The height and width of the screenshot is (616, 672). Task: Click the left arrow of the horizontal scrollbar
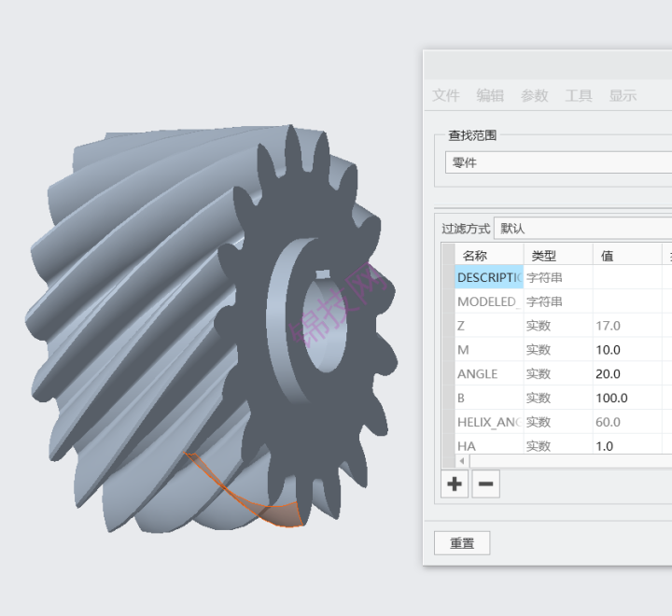click(462, 461)
